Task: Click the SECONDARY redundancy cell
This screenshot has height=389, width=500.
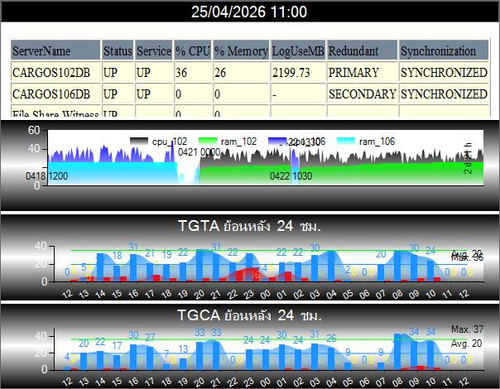Action: (x=362, y=94)
